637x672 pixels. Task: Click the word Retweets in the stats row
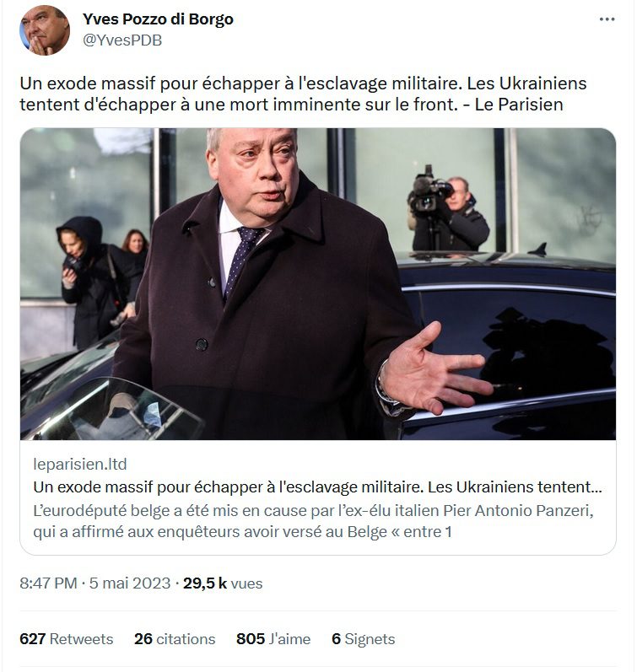82,639
